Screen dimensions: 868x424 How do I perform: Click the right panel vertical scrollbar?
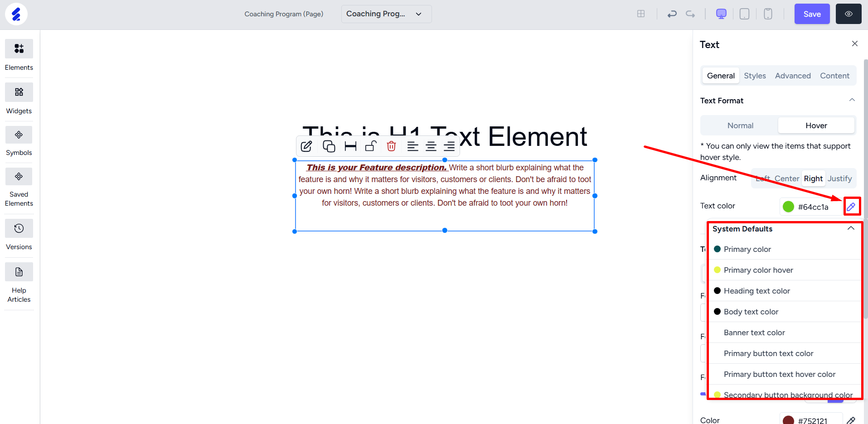(x=865, y=188)
